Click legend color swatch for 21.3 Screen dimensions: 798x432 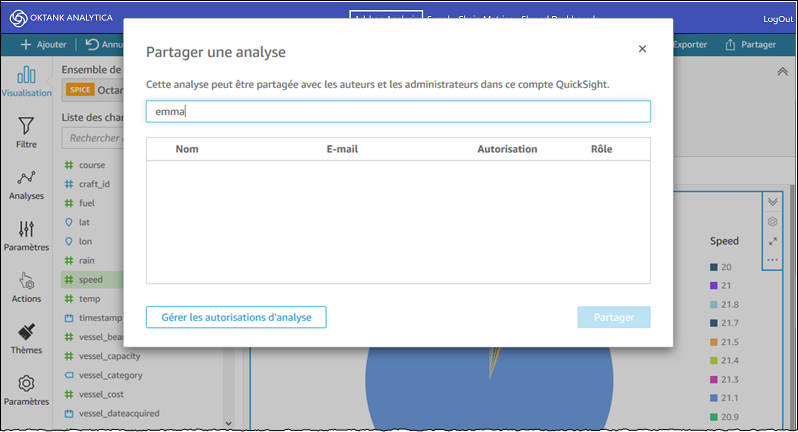(x=714, y=380)
